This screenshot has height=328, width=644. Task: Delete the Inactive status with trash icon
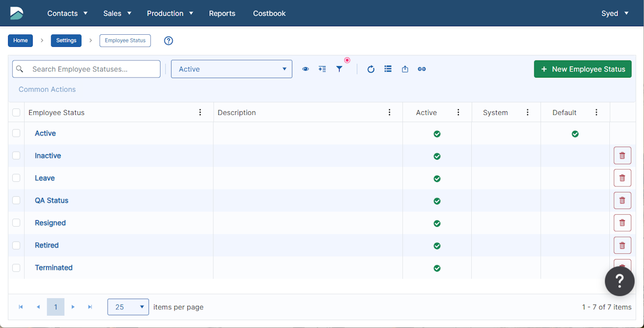622,156
